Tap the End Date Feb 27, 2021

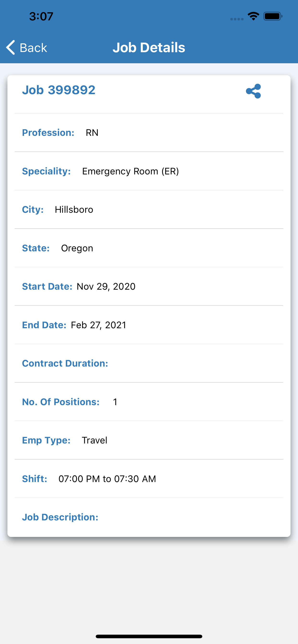tap(98, 325)
